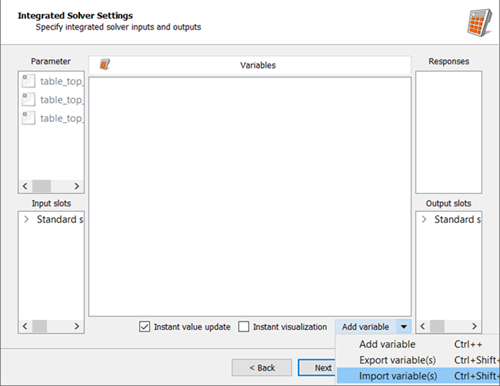The image size is (500, 386).
Task: Click the Add variable button
Action: 366,327
